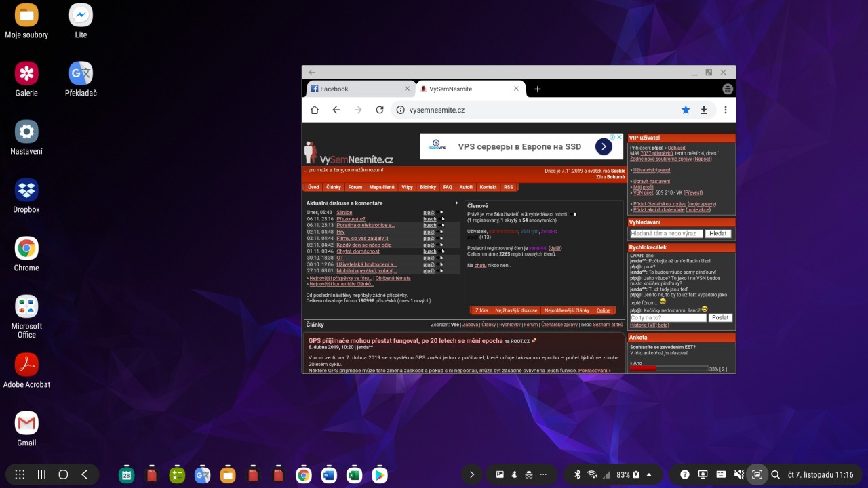Open Excel from the taskbar
The image size is (868, 488).
coord(353,475)
